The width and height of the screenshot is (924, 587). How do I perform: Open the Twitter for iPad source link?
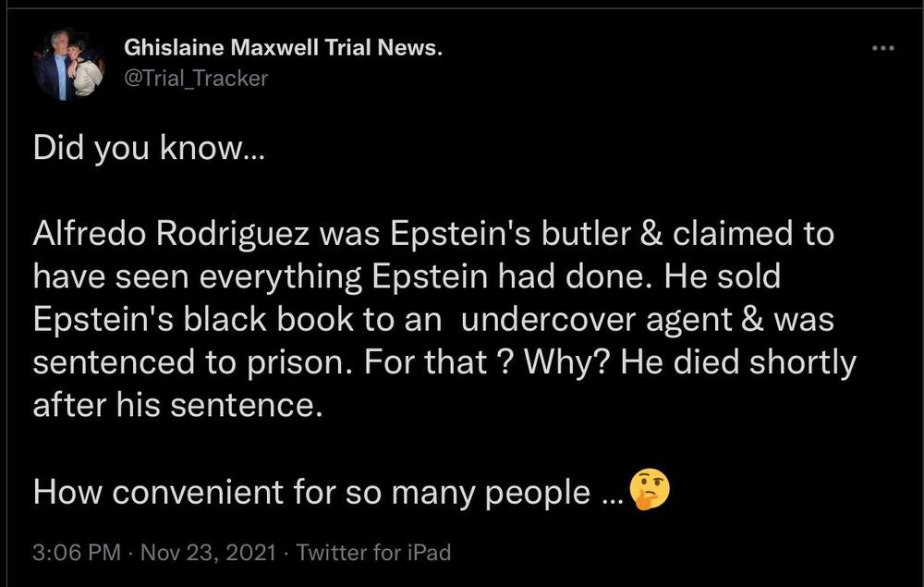click(374, 553)
